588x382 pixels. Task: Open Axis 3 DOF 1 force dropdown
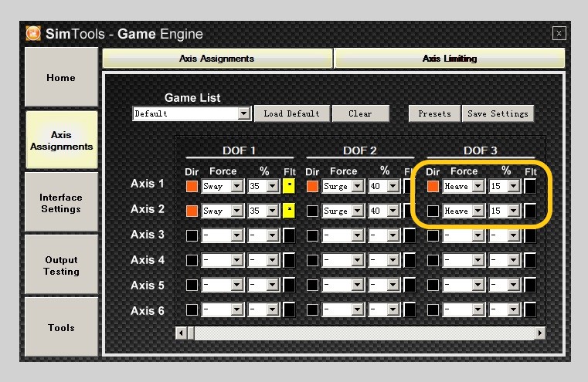coord(223,235)
